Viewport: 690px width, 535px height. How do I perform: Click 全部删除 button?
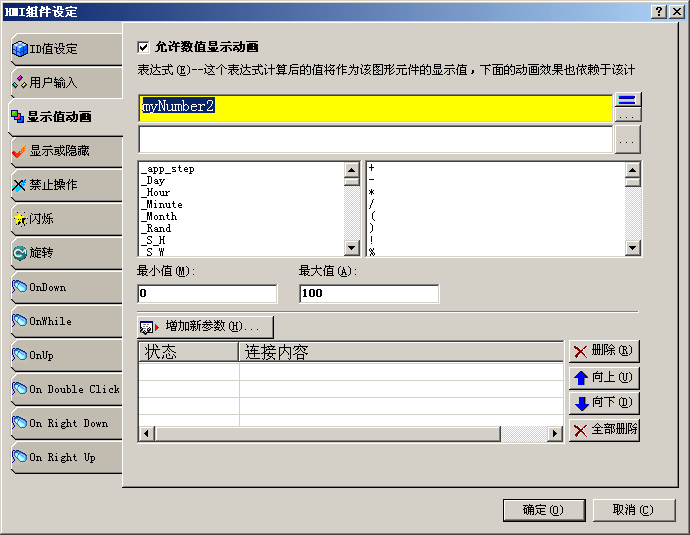[604, 429]
